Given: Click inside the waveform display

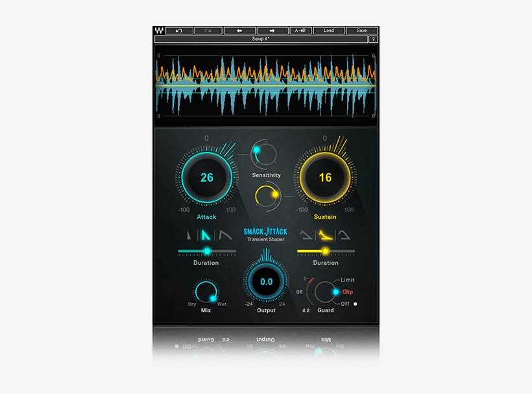Looking at the screenshot, I should (266, 84).
